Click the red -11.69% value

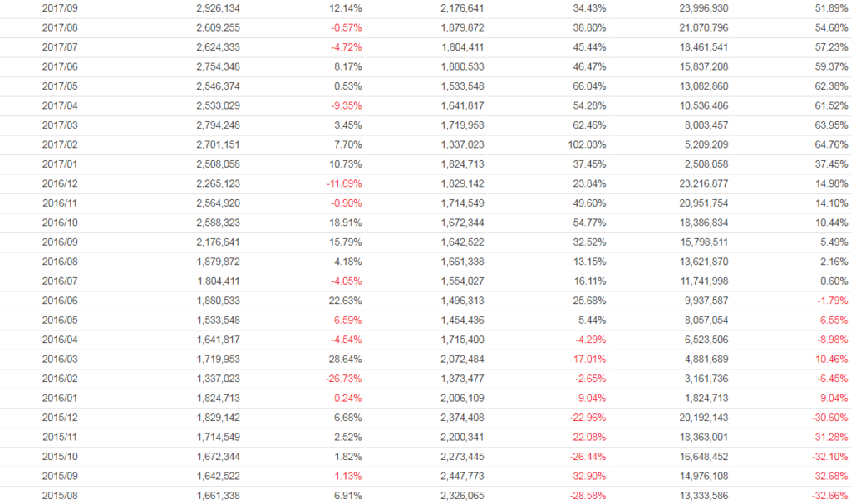pyautogui.click(x=342, y=183)
